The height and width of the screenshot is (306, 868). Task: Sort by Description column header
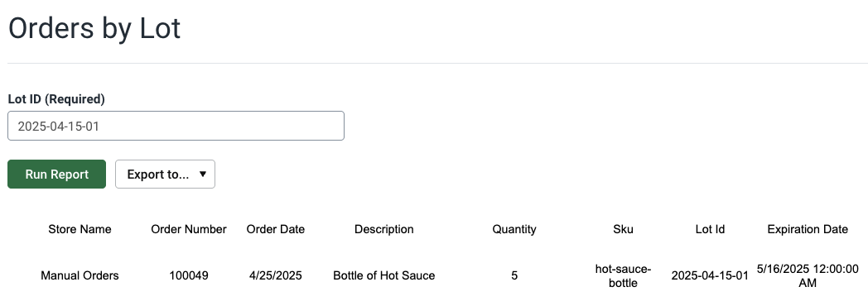coord(384,229)
